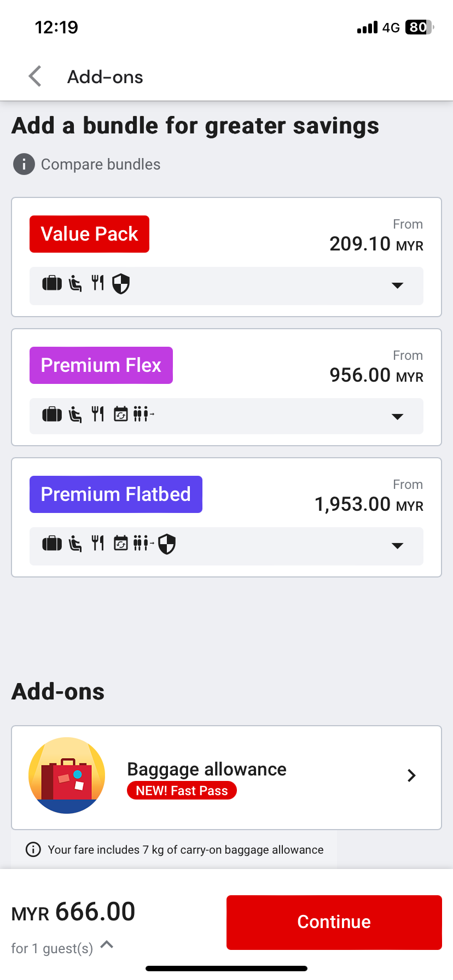Expand the Value Pack bundle details
Image resolution: width=453 pixels, height=980 pixels.
[398, 285]
